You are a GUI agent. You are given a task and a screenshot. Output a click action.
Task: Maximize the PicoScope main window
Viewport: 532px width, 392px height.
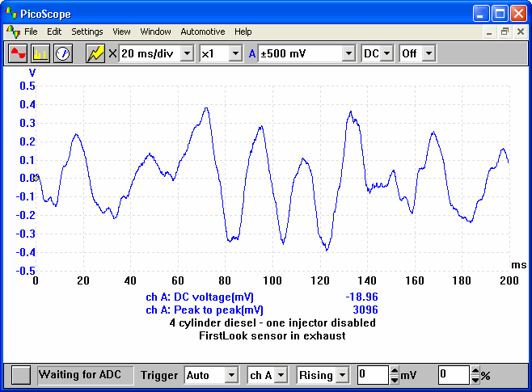(500, 14)
